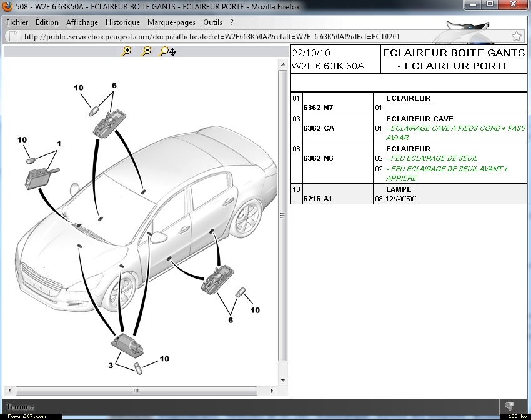Viewport: 531px width, 420px height.
Task: Click the status bar icon at bottom right
Action: [x=509, y=406]
